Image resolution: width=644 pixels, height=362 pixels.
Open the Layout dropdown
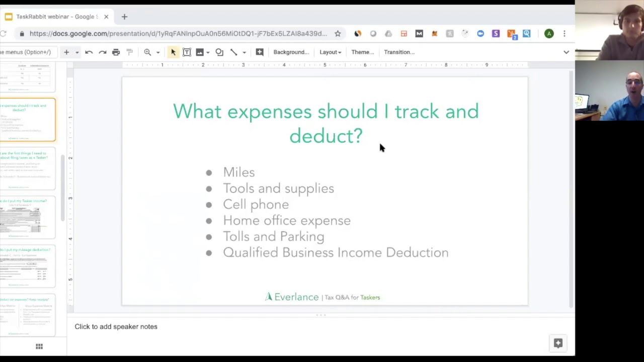point(330,52)
